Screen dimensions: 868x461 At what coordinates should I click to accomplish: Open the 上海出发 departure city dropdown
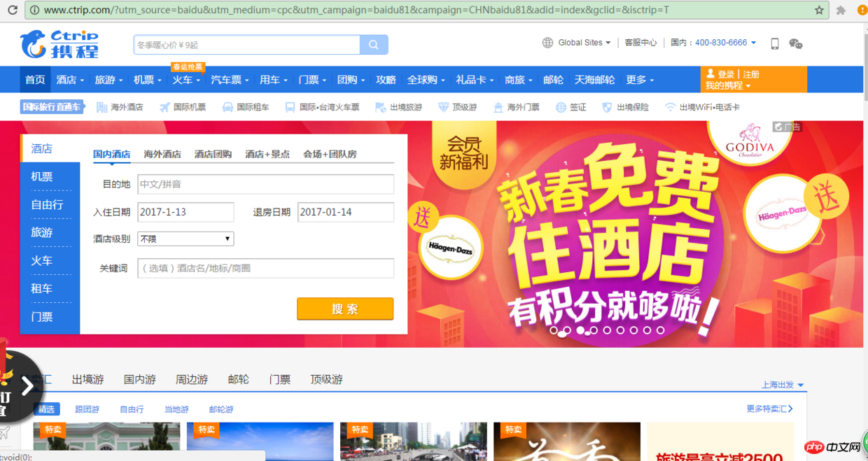click(783, 385)
